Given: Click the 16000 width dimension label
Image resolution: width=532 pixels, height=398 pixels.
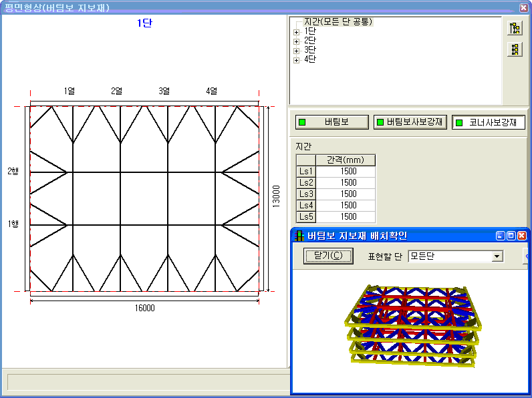Looking at the screenshot, I should pos(145,308).
